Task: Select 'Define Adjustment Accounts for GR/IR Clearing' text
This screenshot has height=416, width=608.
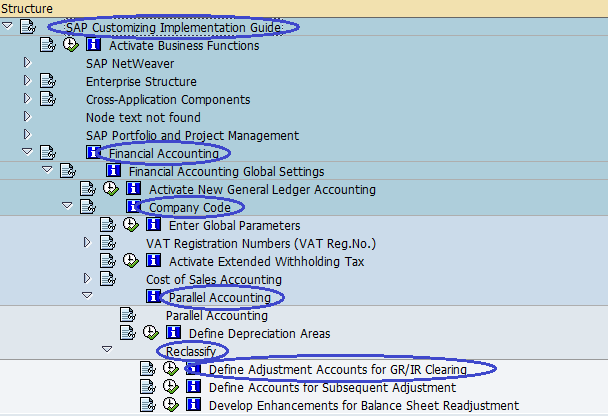Action: 338,369
